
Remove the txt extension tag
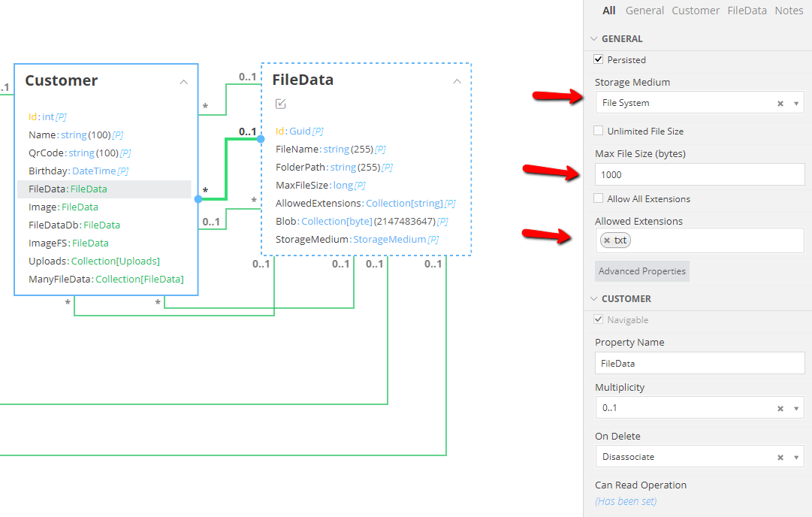pos(607,240)
